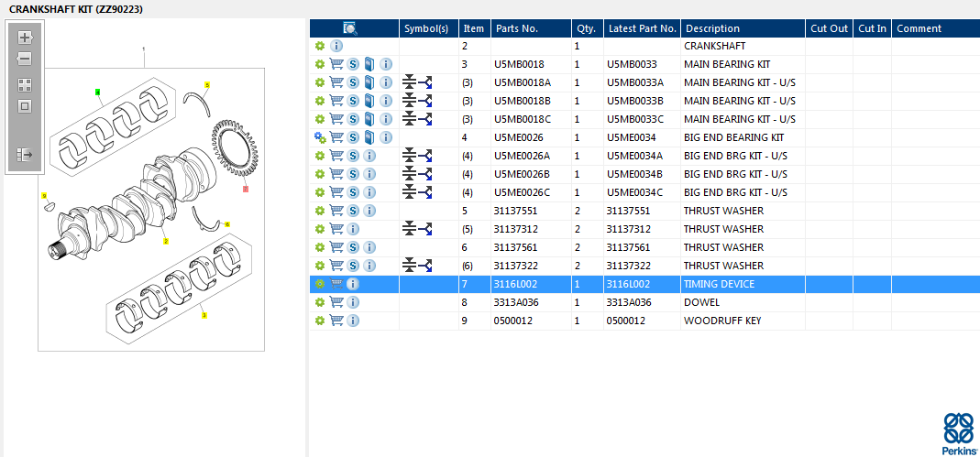The height and width of the screenshot is (457, 980).
Task: Click the WOODRUFF KEY description cell
Action: [721, 321]
